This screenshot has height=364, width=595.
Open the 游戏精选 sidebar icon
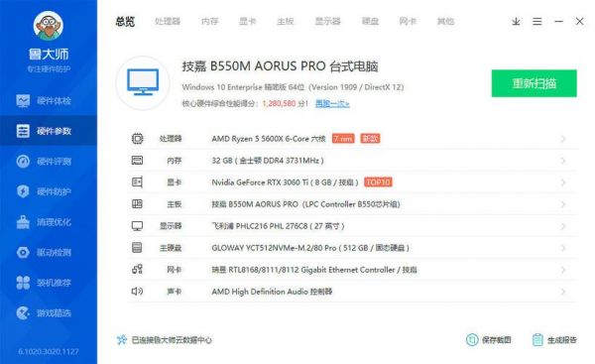23,312
